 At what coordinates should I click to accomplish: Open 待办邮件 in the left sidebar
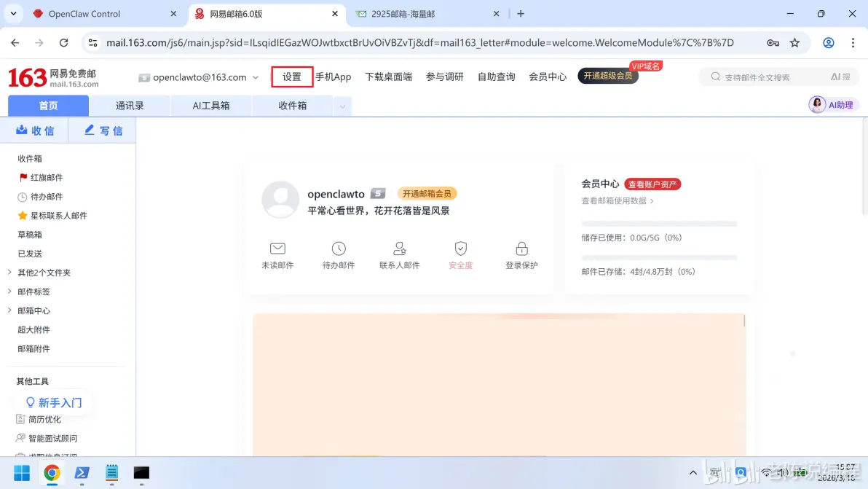tap(47, 197)
